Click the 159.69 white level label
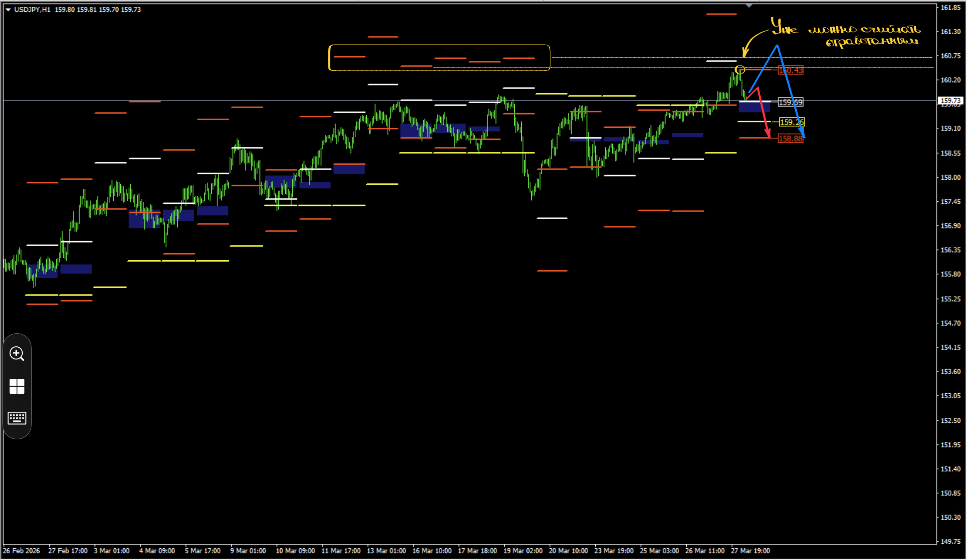967x560 pixels. click(x=790, y=102)
